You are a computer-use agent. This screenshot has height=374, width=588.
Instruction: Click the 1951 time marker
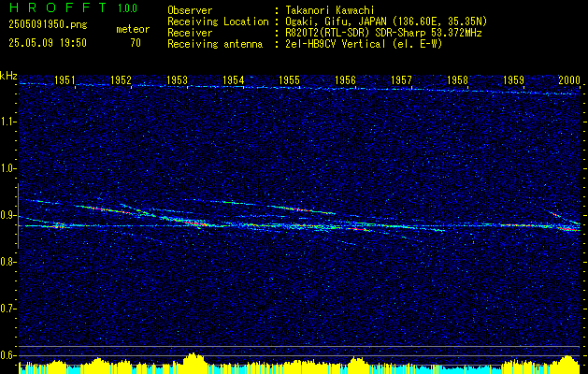[65, 79]
